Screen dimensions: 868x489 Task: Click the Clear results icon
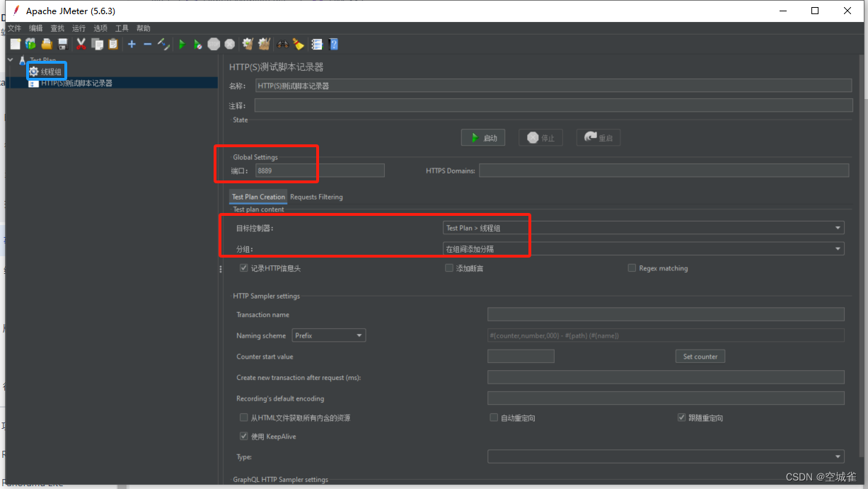[248, 44]
